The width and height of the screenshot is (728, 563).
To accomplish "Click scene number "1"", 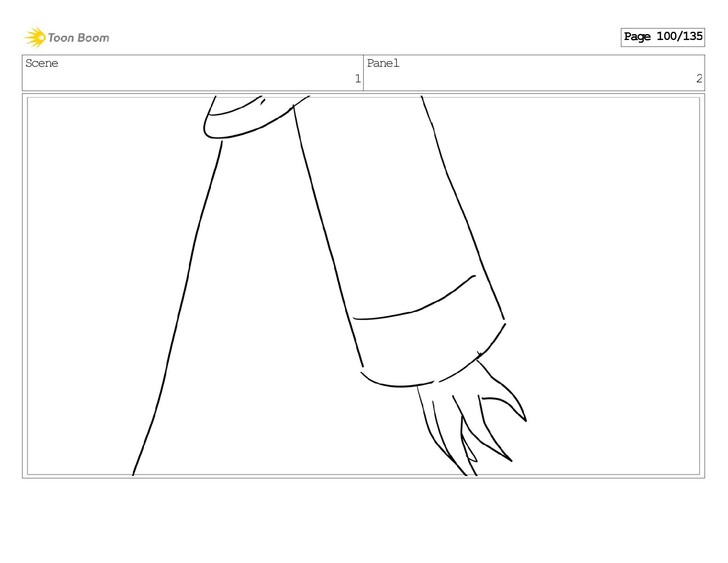I will 358,79.
